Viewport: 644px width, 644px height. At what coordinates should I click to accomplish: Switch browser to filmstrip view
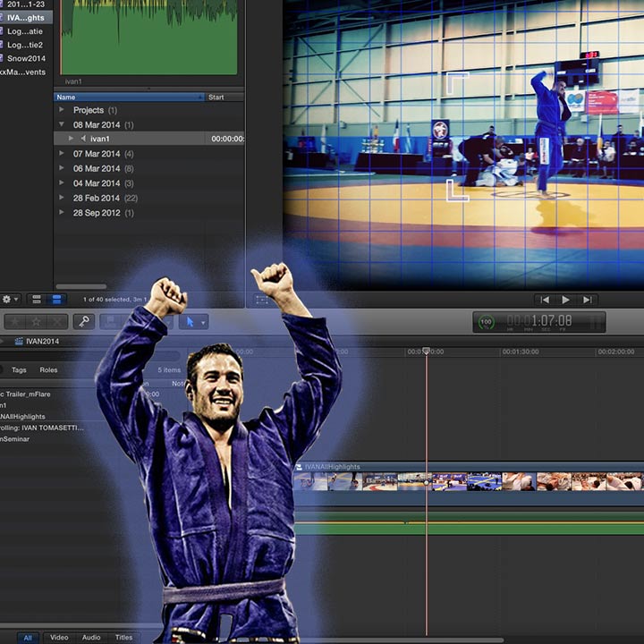(x=37, y=300)
